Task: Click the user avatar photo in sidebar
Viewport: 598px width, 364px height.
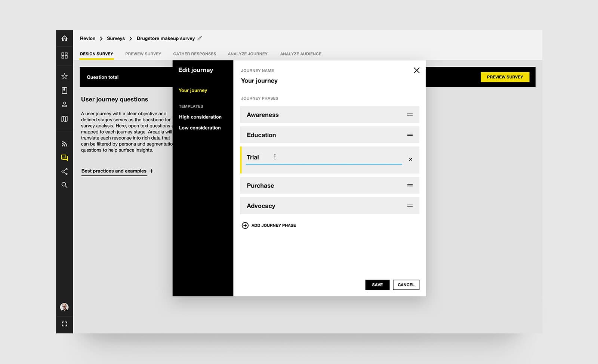Action: pos(64,307)
